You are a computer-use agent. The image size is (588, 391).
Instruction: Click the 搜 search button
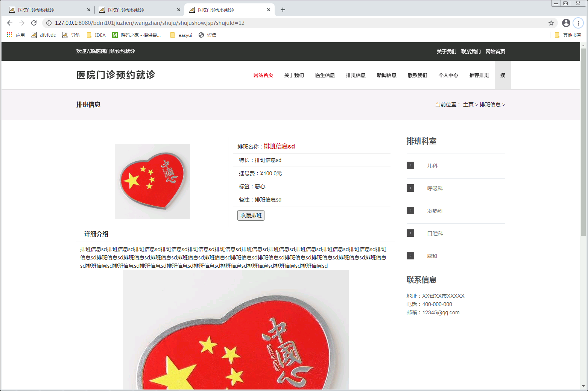click(x=503, y=75)
